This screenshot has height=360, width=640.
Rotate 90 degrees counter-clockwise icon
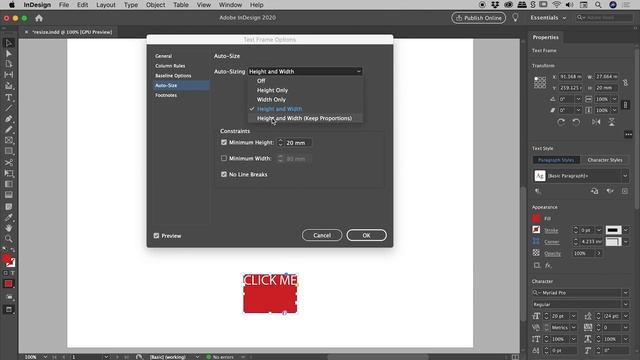point(576,122)
